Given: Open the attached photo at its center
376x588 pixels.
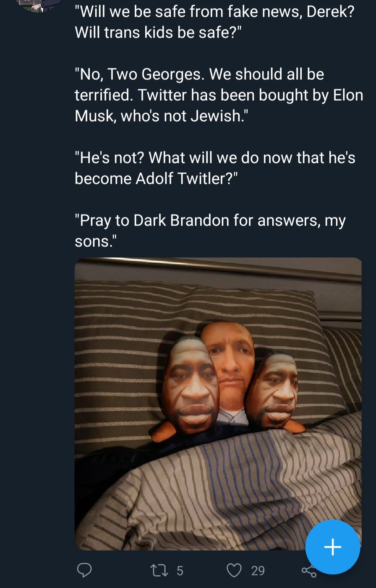Looking at the screenshot, I should 218,404.
